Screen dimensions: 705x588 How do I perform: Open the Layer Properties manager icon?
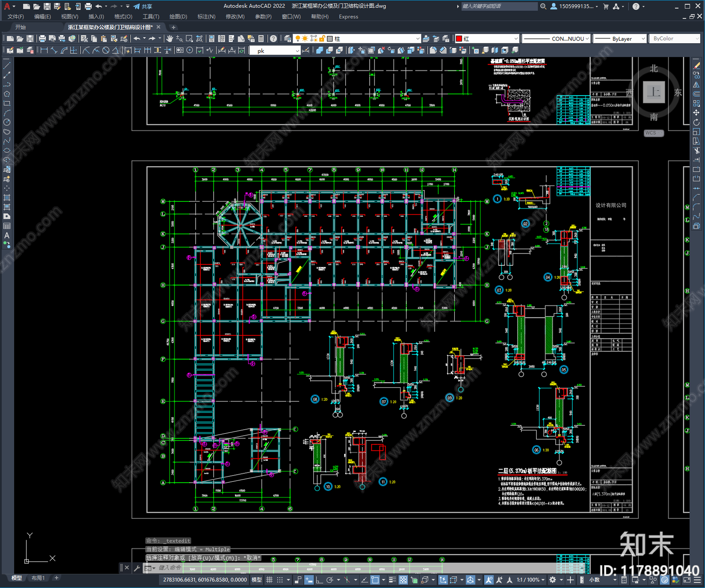[288, 39]
